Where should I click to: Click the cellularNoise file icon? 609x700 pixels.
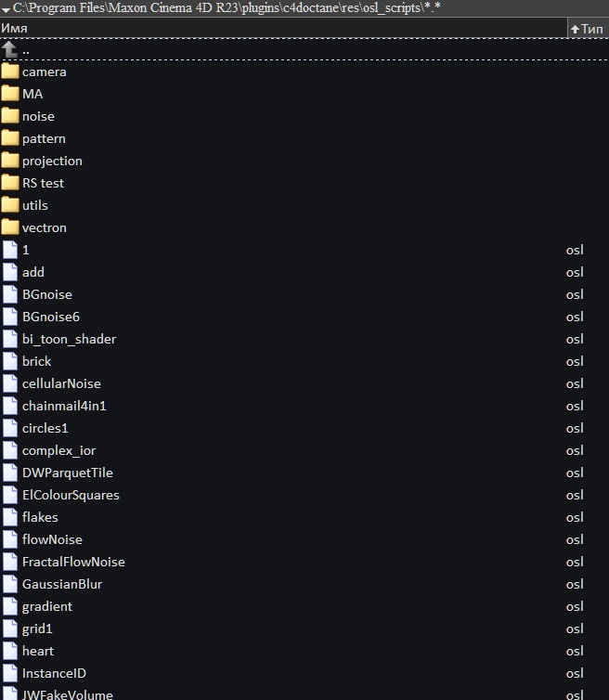pos(10,383)
